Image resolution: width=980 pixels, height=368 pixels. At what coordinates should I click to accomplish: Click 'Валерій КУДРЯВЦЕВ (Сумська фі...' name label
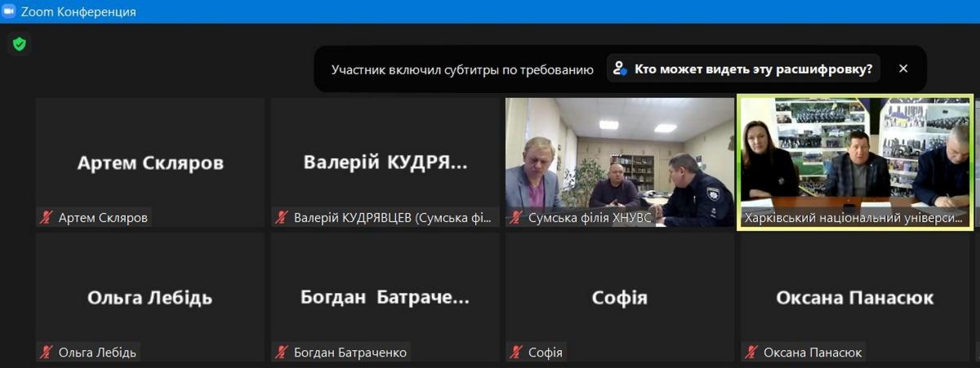(x=392, y=218)
